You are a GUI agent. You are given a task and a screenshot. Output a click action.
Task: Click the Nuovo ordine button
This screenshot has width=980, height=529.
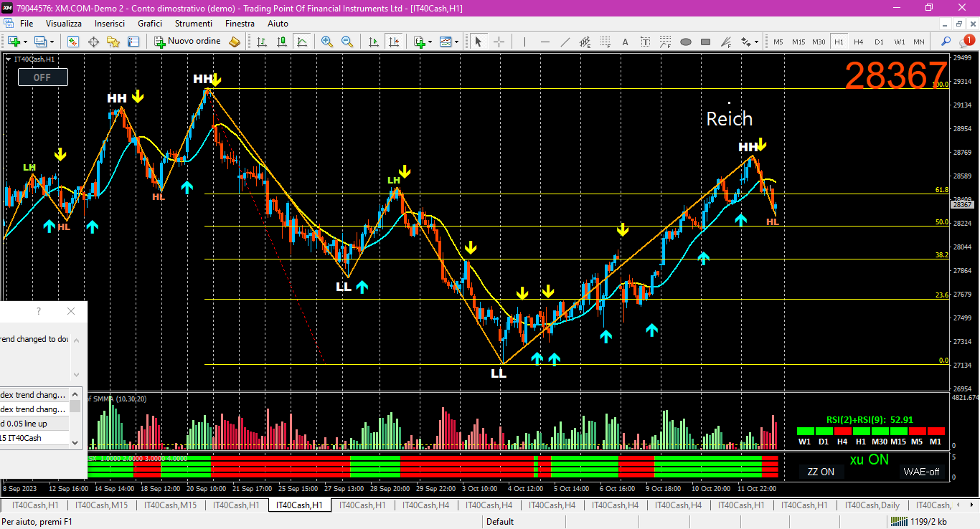point(188,42)
